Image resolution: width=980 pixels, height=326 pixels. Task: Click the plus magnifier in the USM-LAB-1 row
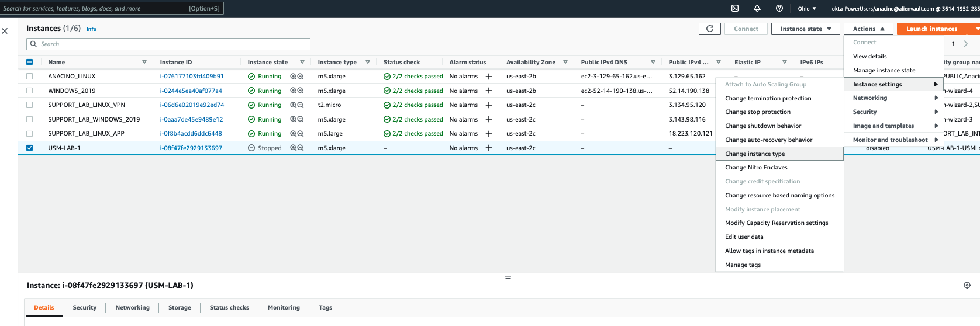294,148
